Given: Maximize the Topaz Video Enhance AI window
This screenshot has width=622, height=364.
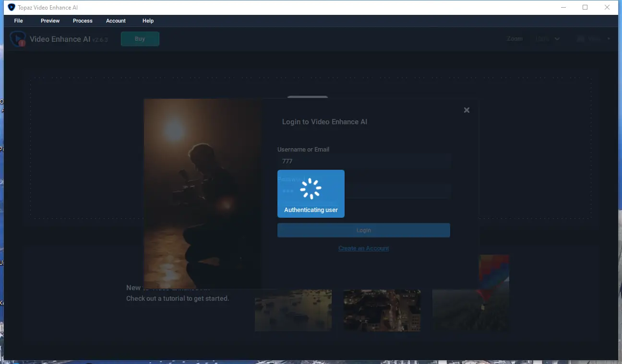Looking at the screenshot, I should tap(585, 7).
